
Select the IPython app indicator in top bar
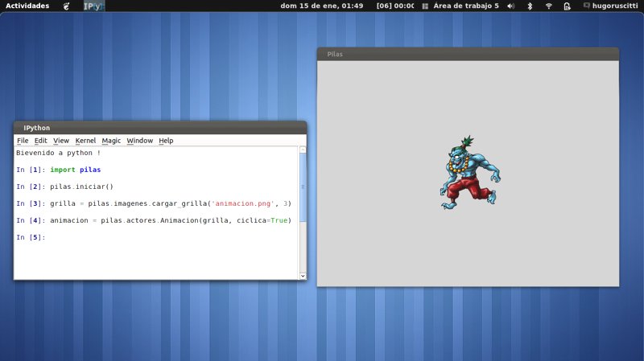click(x=93, y=6)
